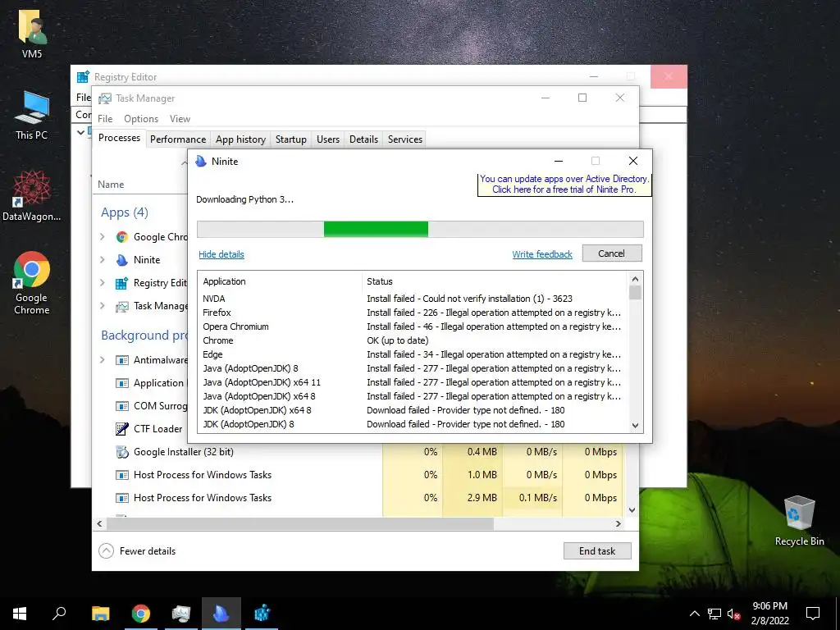Click End task in Task Manager
This screenshot has height=630, width=840.
click(x=597, y=550)
